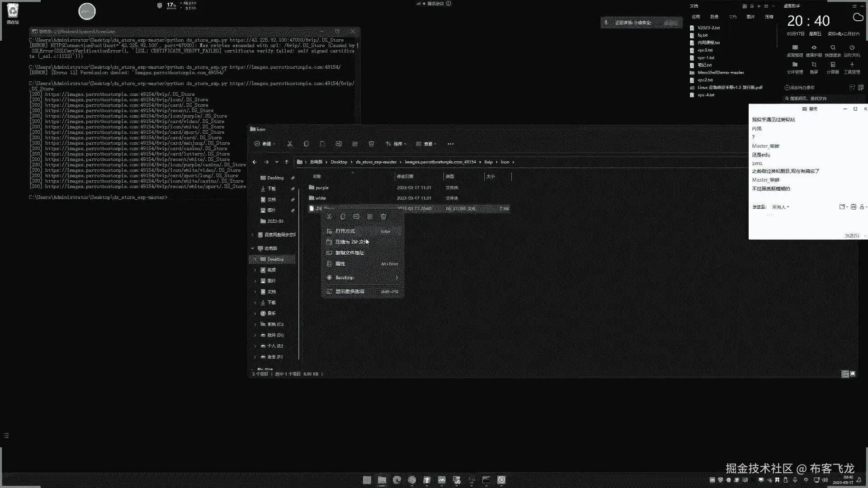
Task: Toggle the lock icon in 文档 widget
Action: (752, 6)
